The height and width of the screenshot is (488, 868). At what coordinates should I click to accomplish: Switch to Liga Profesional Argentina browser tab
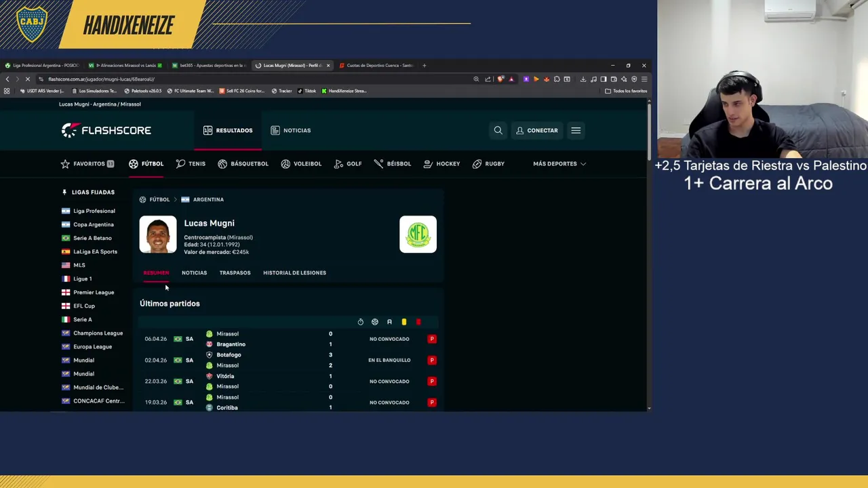pos(42,66)
